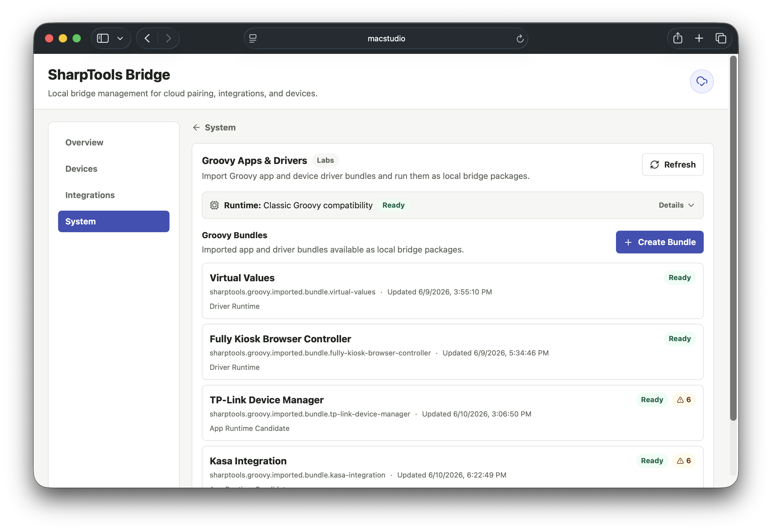This screenshot has height=532, width=772.
Task: Click the tp-link-device-manager bundle identifier text
Action: [310, 414]
